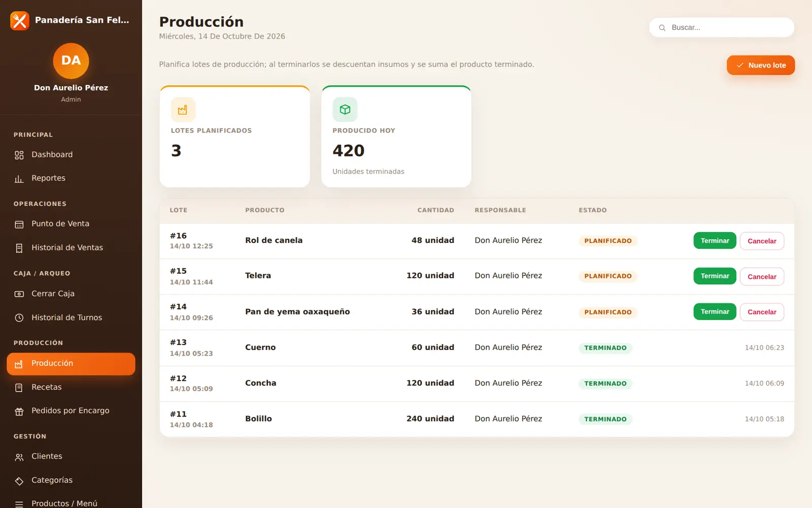Screen dimensions: 812x508
Task: Click the CANTIDAD column header
Action: pyautogui.click(x=436, y=210)
